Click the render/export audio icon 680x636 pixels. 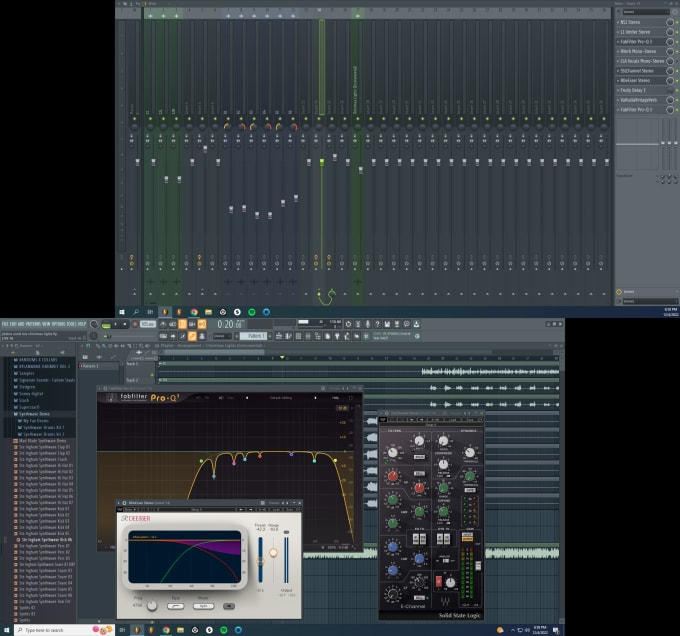tap(396, 324)
